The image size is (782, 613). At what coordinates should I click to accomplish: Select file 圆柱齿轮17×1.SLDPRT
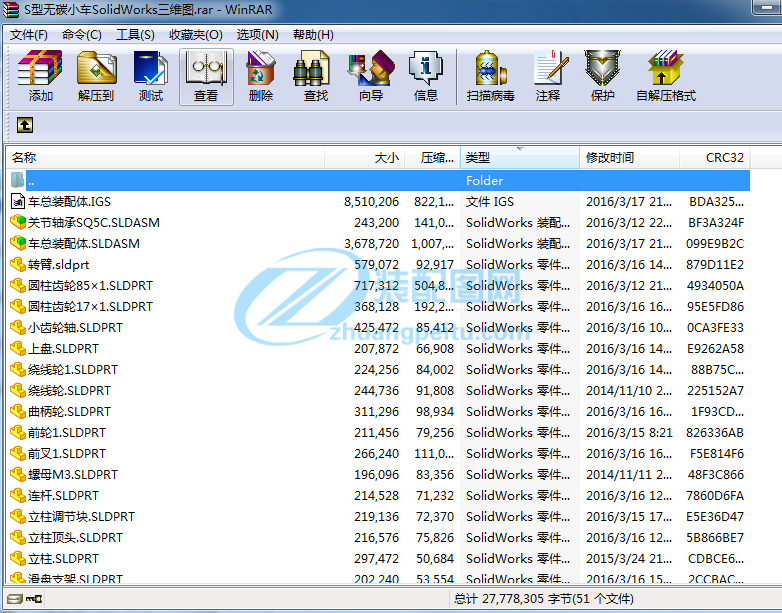click(x=90, y=306)
